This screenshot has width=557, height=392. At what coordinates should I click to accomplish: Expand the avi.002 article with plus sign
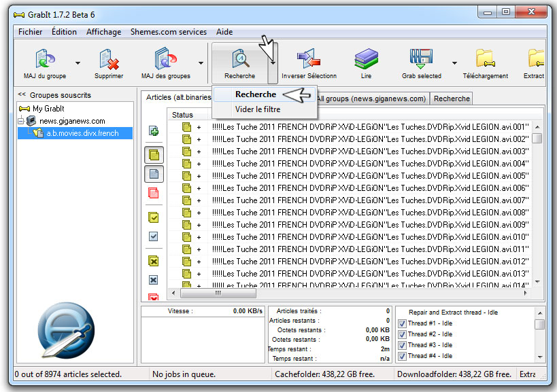click(x=199, y=139)
